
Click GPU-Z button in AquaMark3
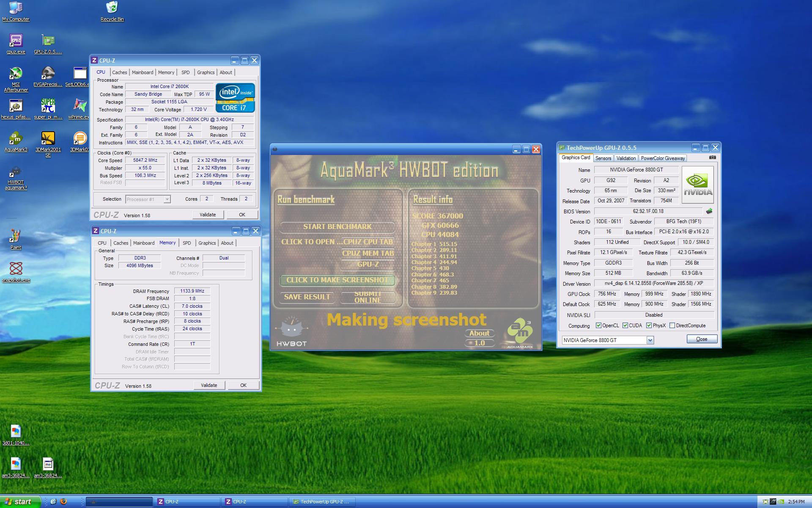368,265
